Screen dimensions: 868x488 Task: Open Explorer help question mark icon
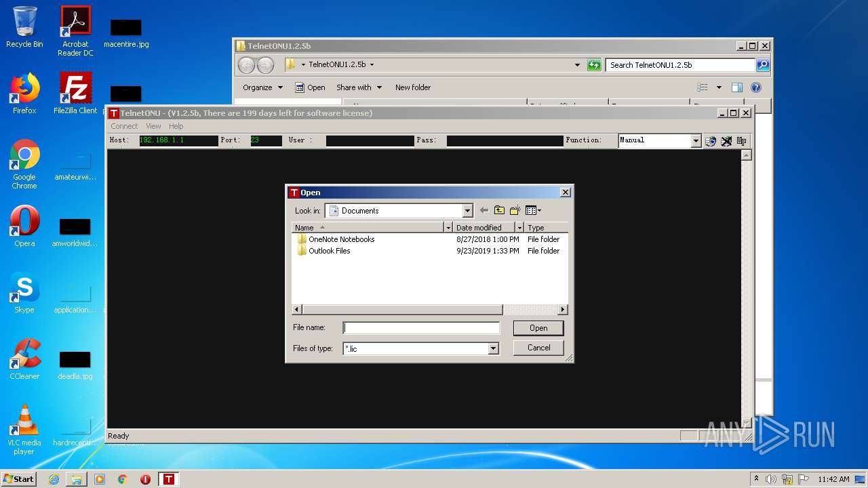tap(756, 87)
